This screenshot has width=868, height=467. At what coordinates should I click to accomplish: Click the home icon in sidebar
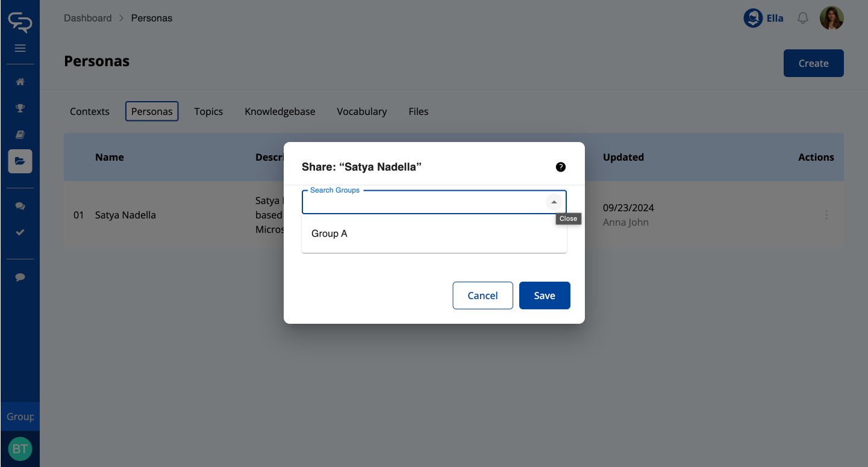pyautogui.click(x=20, y=82)
